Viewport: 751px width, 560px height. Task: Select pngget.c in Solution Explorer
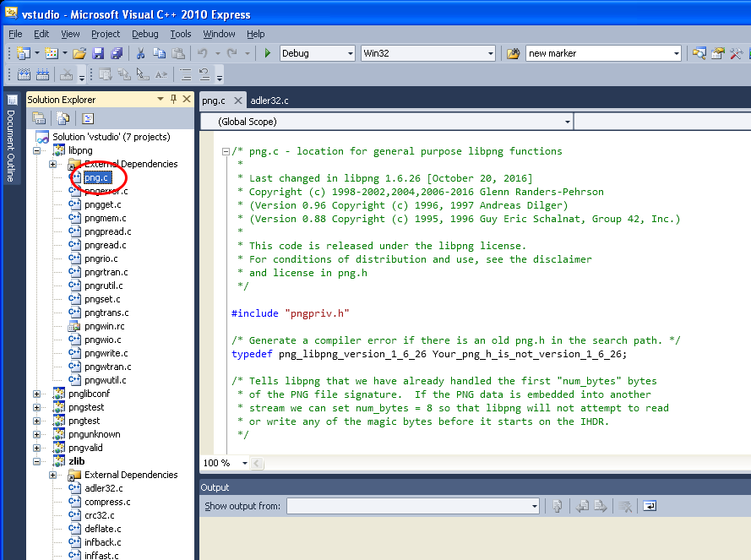pos(103,204)
